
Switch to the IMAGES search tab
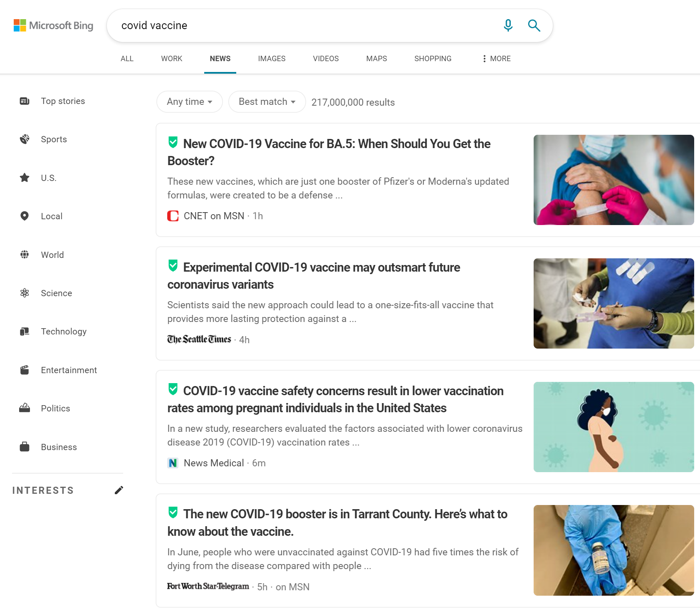coord(272,59)
